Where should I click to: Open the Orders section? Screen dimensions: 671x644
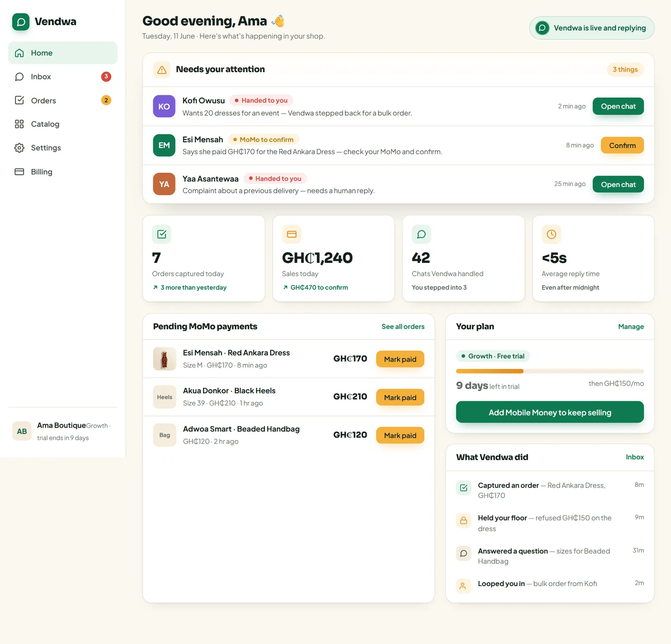pyautogui.click(x=63, y=100)
